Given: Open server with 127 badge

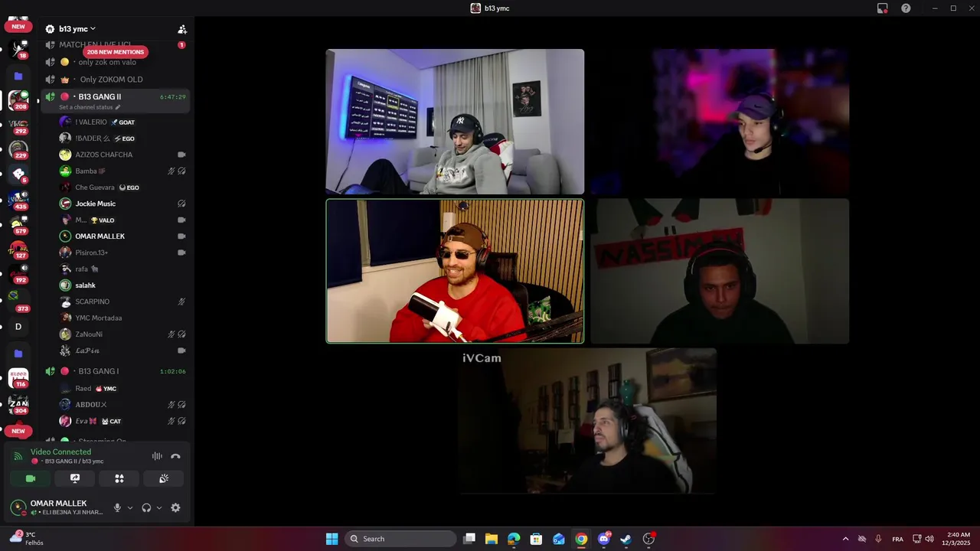Looking at the screenshot, I should 18,249.
